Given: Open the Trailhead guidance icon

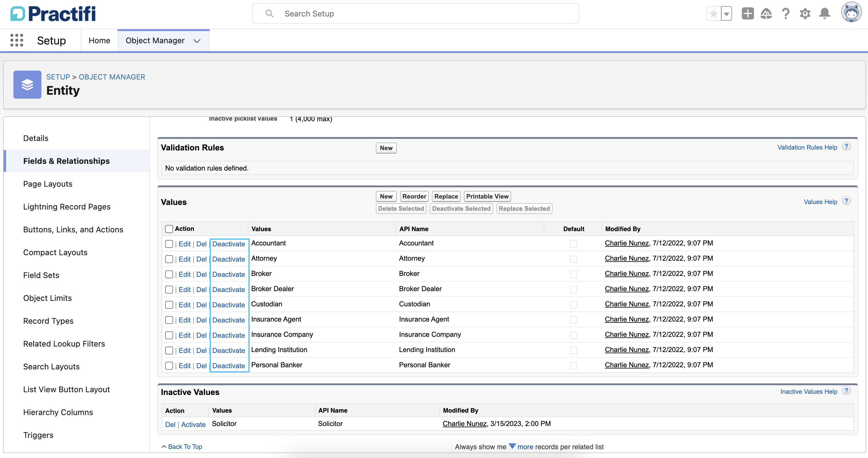Looking at the screenshot, I should click(x=766, y=14).
